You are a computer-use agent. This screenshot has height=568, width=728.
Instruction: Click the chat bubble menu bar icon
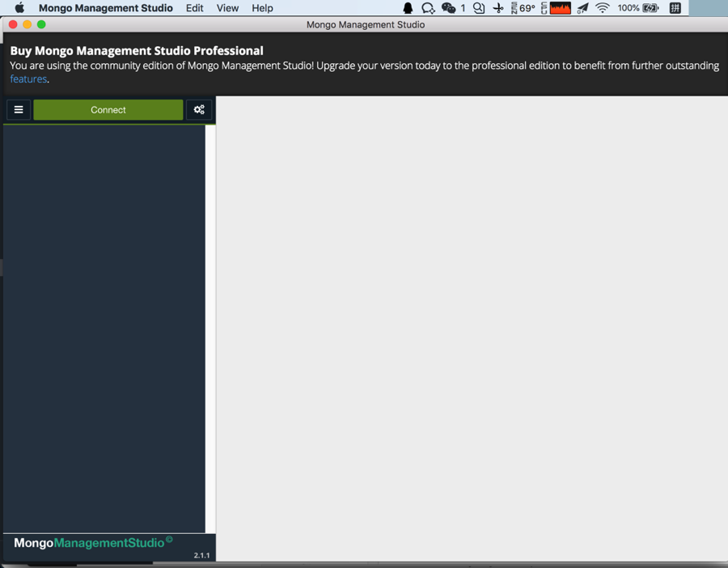pyautogui.click(x=428, y=8)
